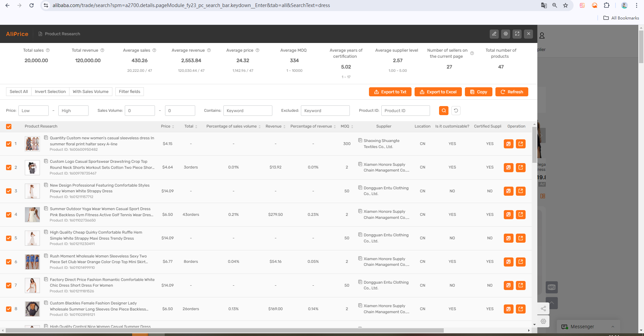Click Invert Selection button
The height and width of the screenshot is (336, 644).
pos(50,92)
